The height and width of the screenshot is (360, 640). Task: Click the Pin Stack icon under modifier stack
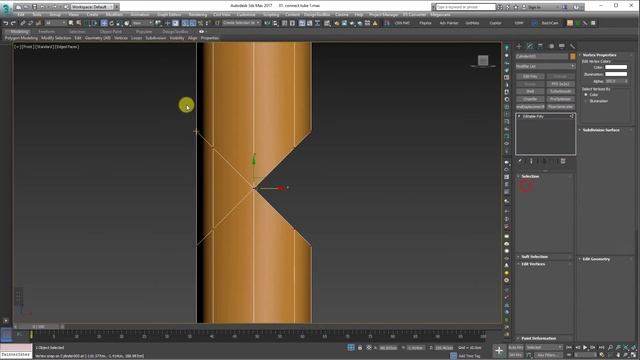point(520,161)
